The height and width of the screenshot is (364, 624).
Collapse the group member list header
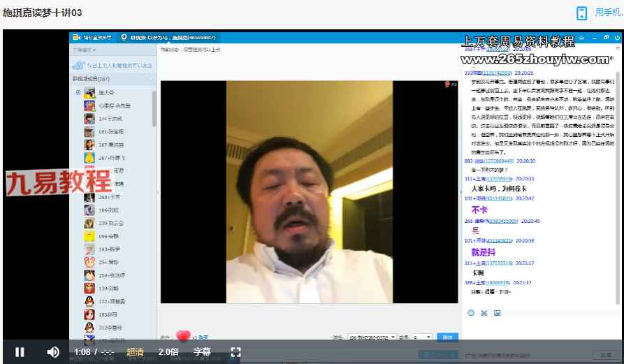pyautogui.click(x=113, y=79)
